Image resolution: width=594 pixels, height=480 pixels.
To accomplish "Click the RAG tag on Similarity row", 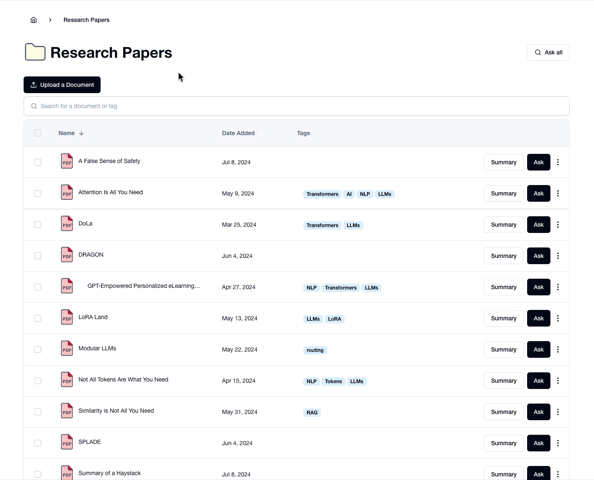I will click(x=312, y=412).
